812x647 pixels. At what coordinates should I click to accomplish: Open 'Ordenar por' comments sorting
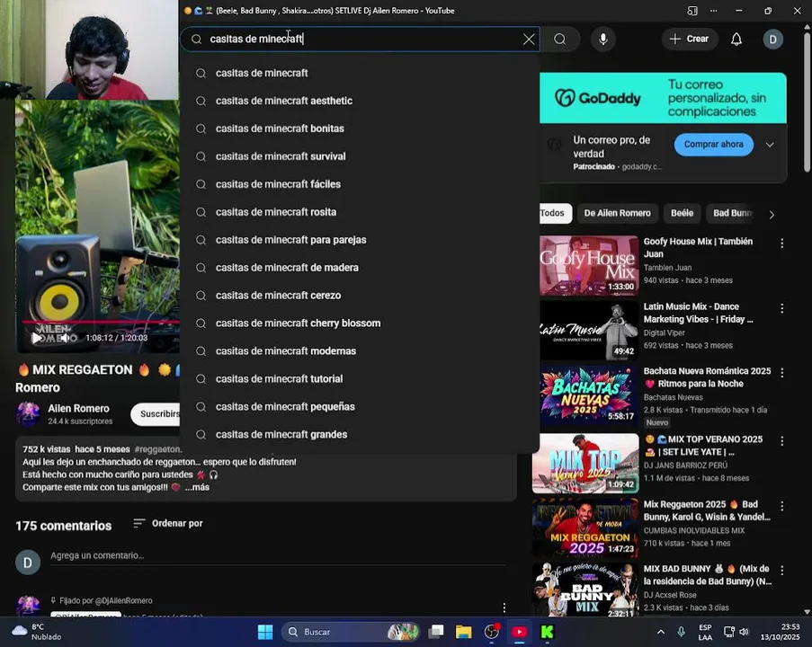[x=168, y=523]
